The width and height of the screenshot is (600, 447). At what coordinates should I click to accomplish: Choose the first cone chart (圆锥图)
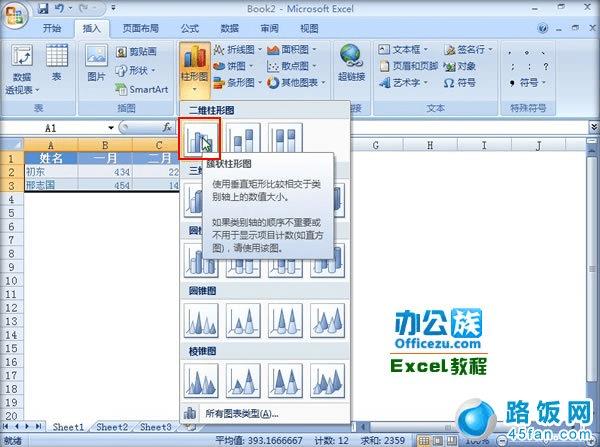pos(201,320)
